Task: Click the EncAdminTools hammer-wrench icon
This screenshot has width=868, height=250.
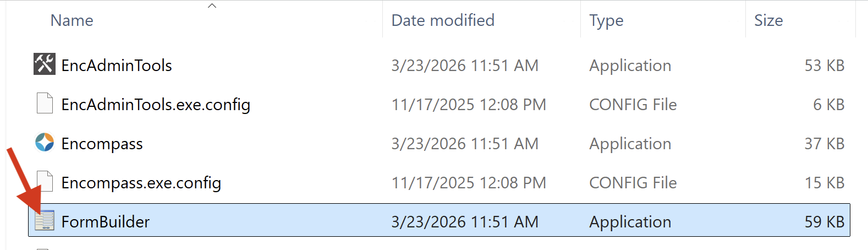Action: click(x=44, y=65)
